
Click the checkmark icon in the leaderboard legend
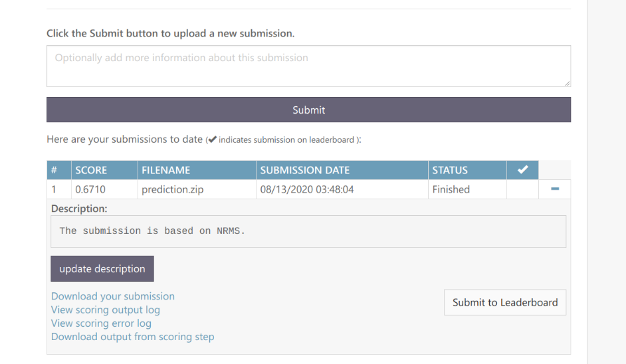(212, 140)
